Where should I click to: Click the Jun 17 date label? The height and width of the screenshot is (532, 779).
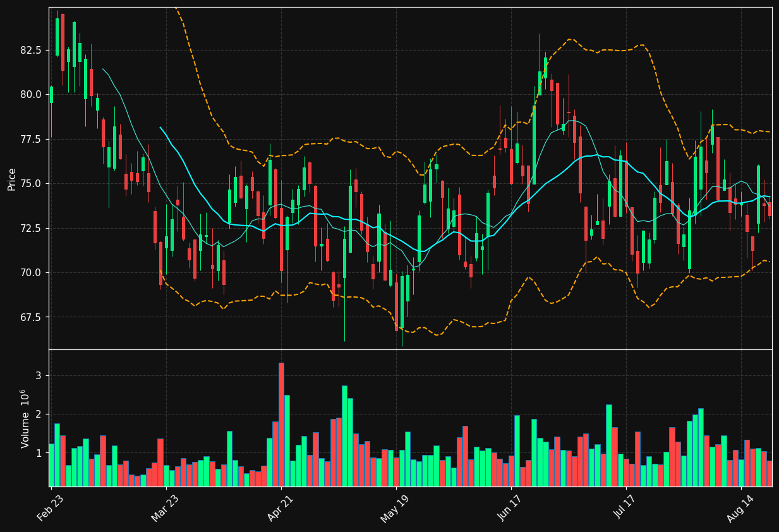[510, 509]
